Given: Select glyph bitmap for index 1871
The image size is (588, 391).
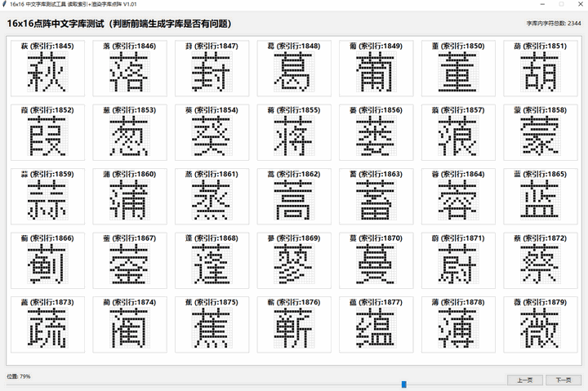Looking at the screenshot, I should [x=458, y=264].
